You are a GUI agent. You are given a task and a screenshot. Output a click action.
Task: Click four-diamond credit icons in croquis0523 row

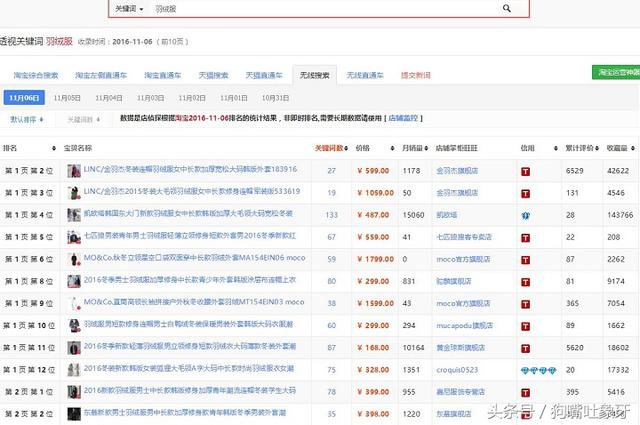[x=538, y=370]
